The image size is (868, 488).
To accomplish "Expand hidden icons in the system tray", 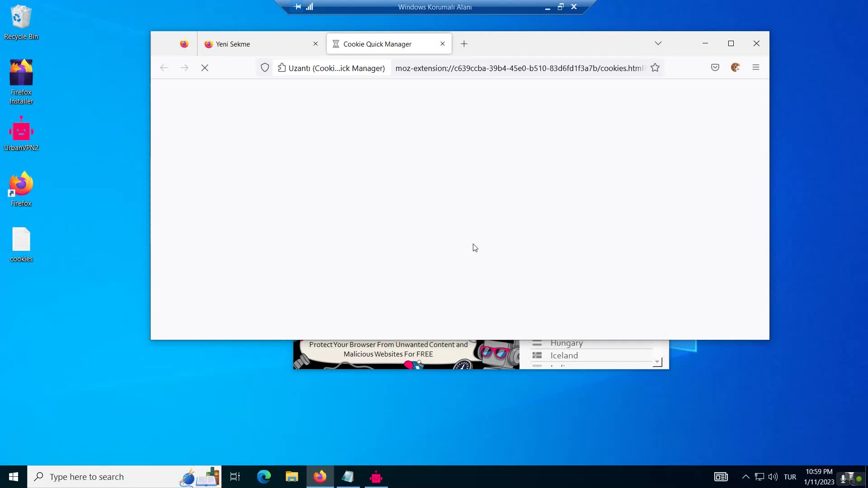I will coord(745,476).
